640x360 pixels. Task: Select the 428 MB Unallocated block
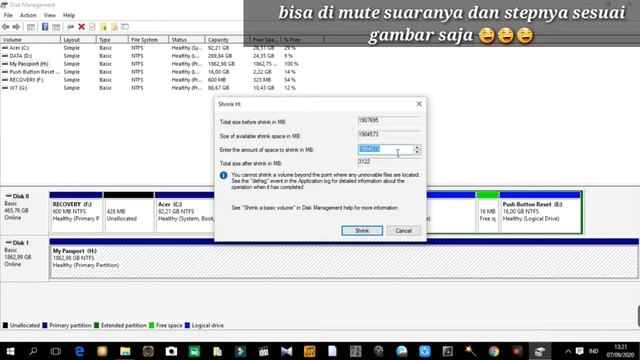coord(129,212)
